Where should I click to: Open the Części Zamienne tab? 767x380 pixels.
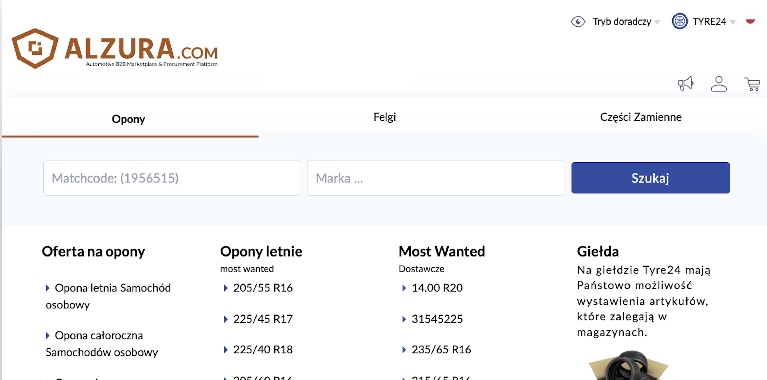tap(641, 117)
